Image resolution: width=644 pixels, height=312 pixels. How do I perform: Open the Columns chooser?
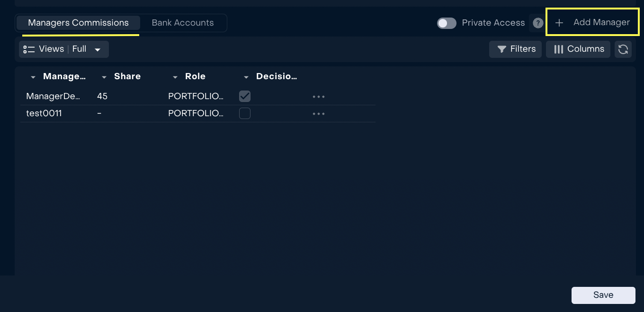pyautogui.click(x=578, y=49)
